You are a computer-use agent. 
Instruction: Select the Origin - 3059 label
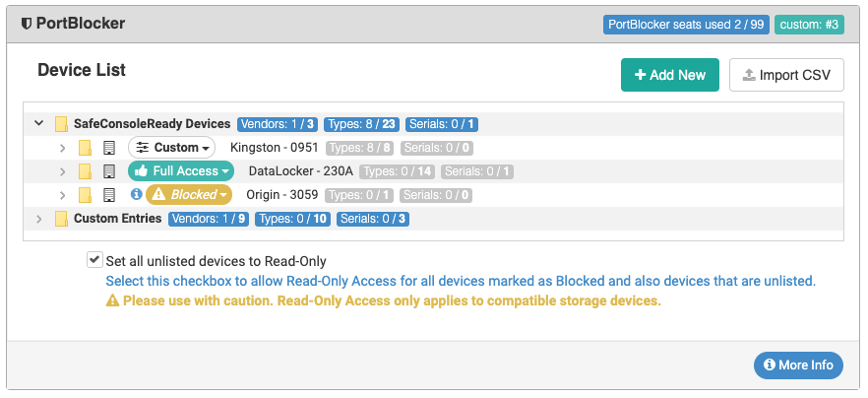click(282, 194)
